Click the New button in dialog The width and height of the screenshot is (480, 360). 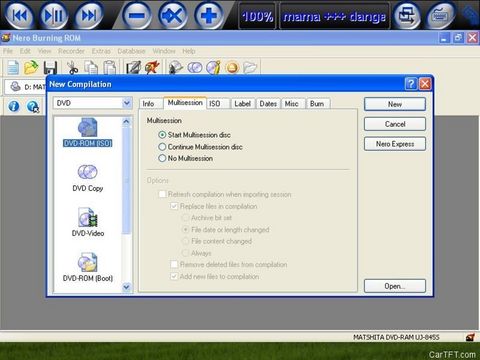pos(395,104)
